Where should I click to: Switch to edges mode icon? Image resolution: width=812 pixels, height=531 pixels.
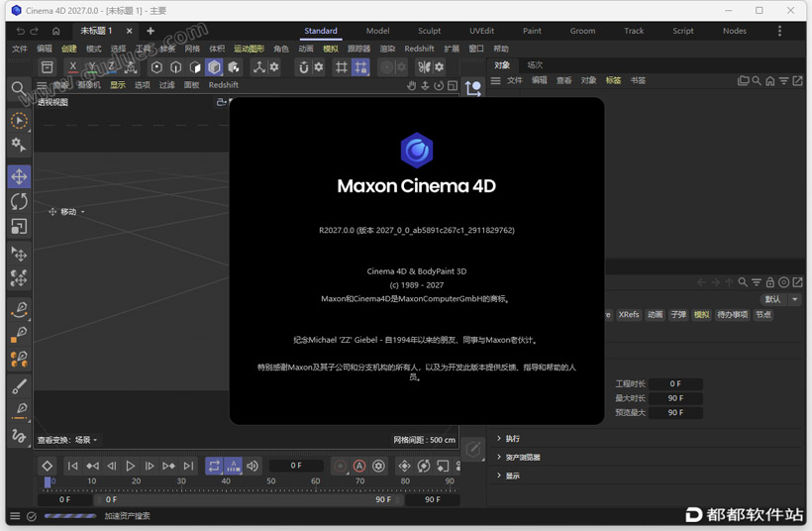pyautogui.click(x=175, y=66)
